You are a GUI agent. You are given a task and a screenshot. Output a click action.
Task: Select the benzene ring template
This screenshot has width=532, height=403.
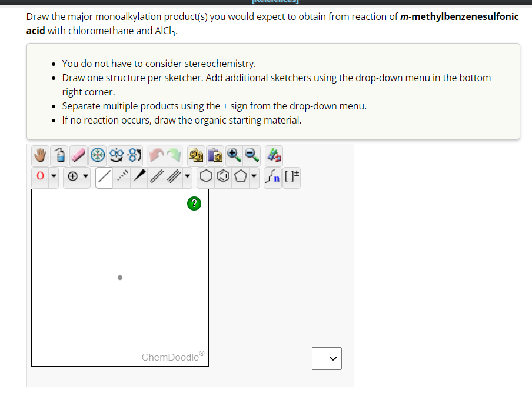coord(222,176)
